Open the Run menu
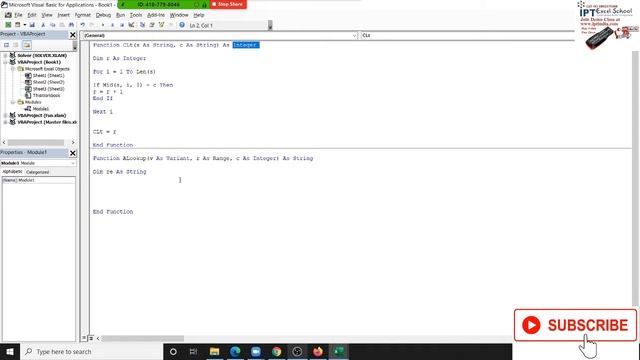 point(120,15)
